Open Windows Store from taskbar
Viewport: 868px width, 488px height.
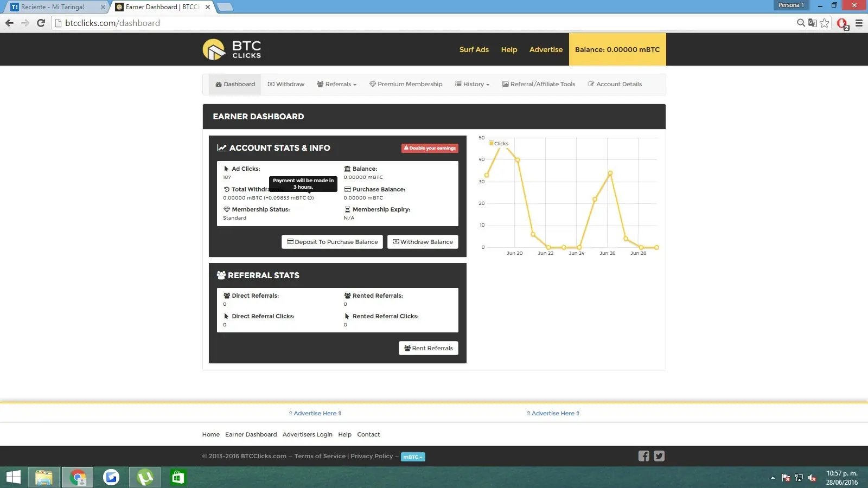pyautogui.click(x=177, y=477)
